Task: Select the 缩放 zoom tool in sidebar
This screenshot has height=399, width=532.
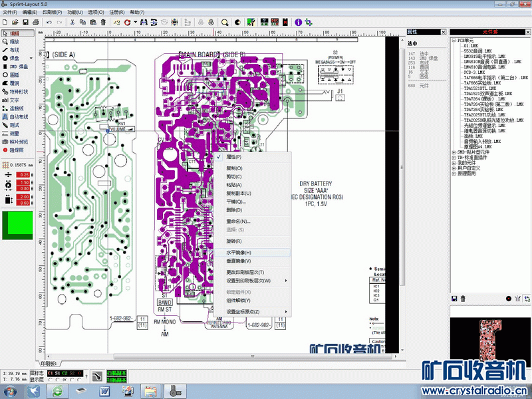Action: tap(18, 42)
